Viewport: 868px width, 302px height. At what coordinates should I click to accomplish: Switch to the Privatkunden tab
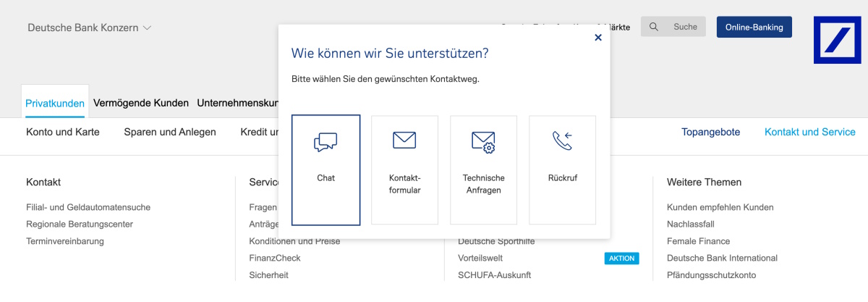coord(55,103)
